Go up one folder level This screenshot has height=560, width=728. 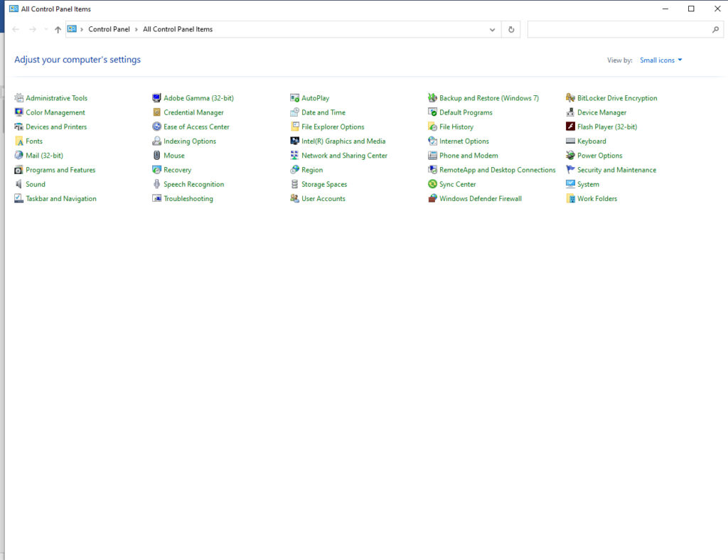click(58, 30)
